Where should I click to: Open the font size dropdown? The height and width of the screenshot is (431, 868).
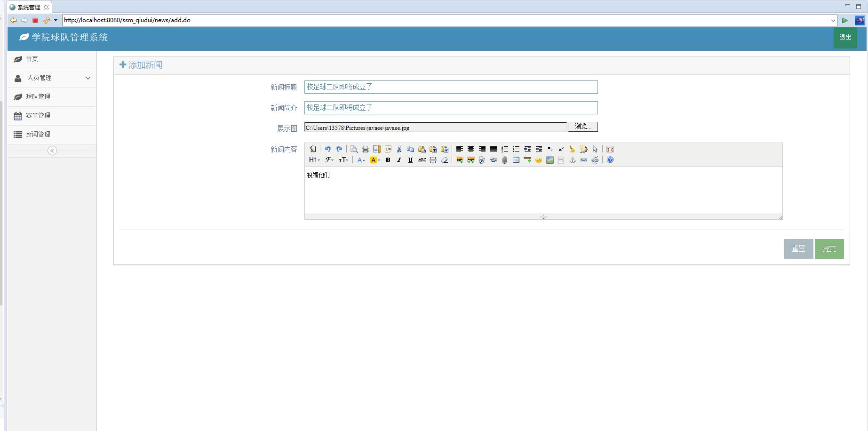coord(343,160)
